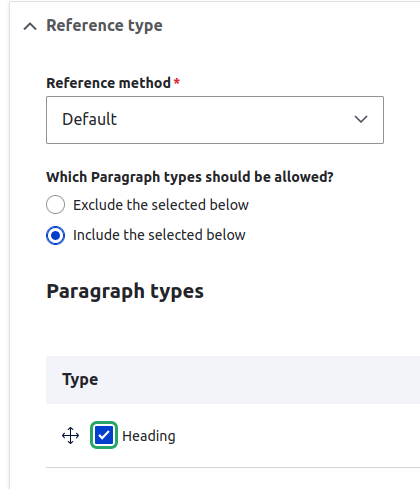Click the Include the selected below label
This screenshot has width=420, height=489.
[x=159, y=235]
